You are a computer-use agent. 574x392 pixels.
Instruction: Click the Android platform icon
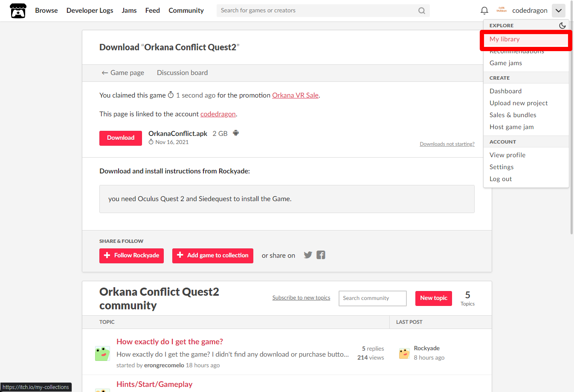pos(236,133)
